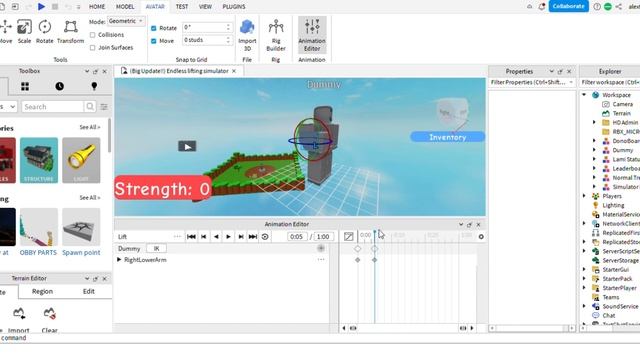Go to next keyframe in Animation Editor
The height and width of the screenshot is (360, 640).
tap(241, 237)
